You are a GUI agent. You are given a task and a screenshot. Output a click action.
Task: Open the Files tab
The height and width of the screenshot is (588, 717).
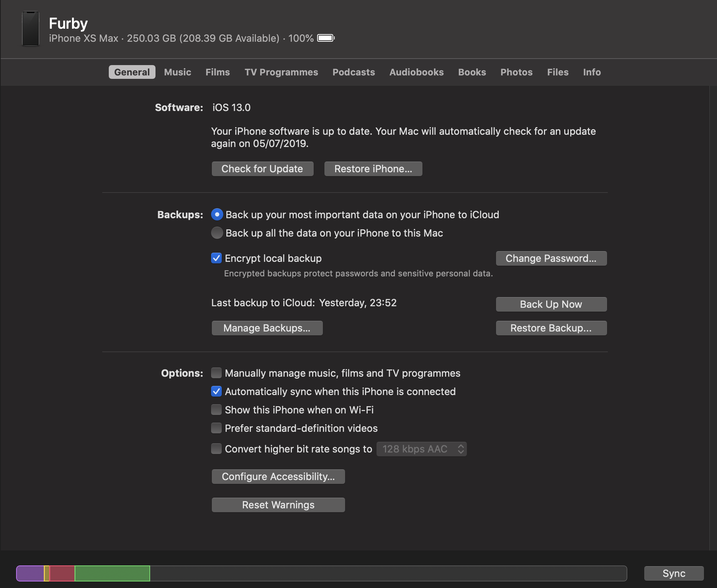[558, 72]
